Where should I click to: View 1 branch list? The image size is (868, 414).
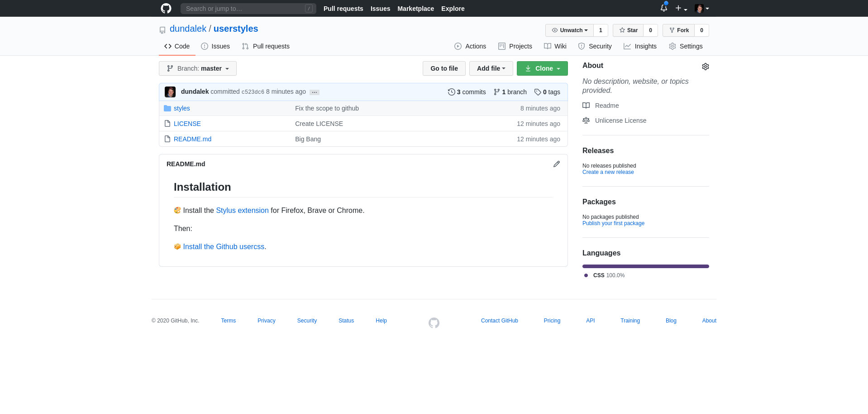[510, 92]
